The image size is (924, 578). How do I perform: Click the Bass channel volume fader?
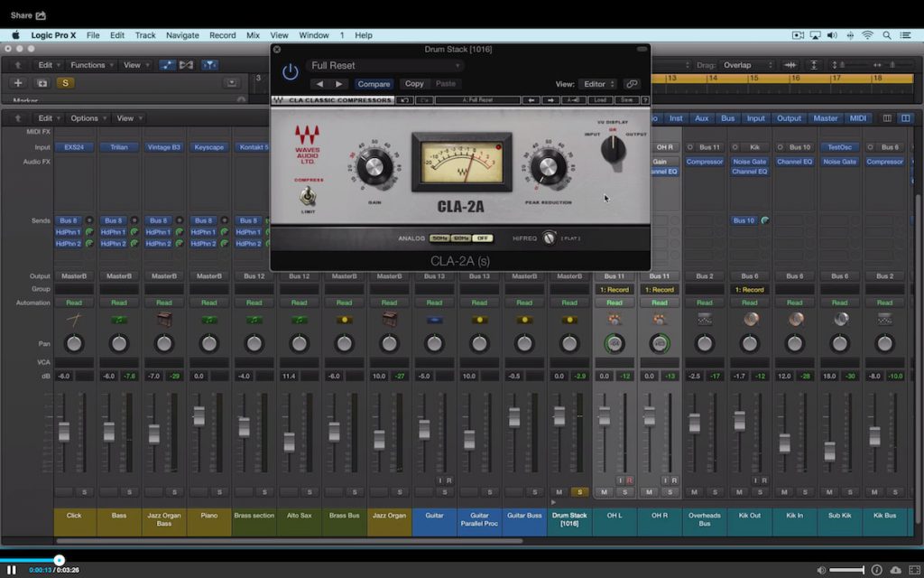pyautogui.click(x=109, y=431)
